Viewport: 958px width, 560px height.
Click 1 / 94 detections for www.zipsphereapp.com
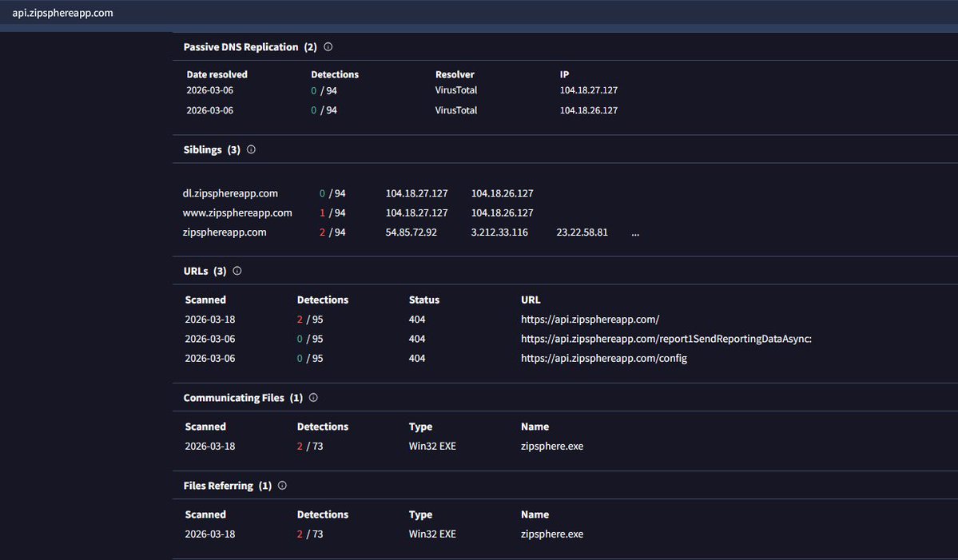[332, 212]
